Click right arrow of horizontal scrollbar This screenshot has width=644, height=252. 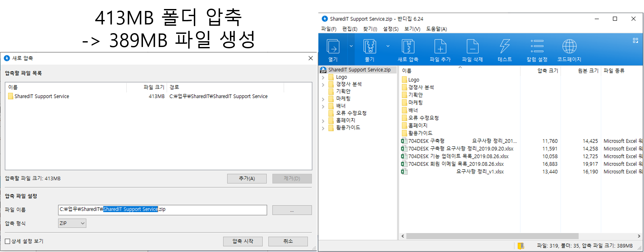[639, 236]
